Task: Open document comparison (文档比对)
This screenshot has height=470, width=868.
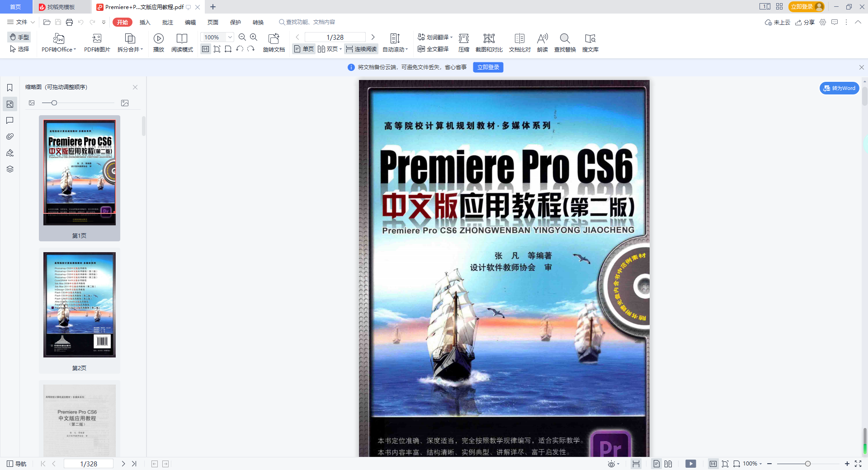Action: click(x=520, y=43)
